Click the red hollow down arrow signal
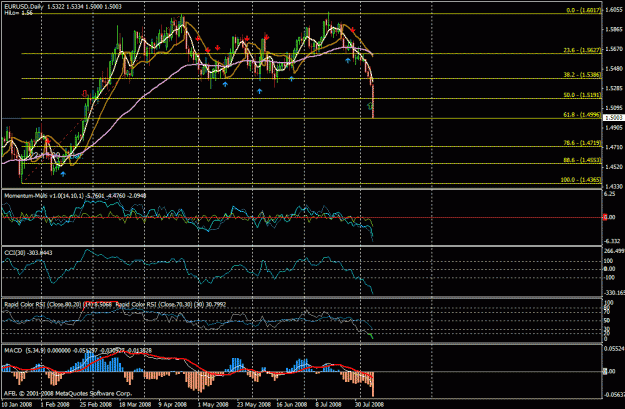 pos(85,94)
